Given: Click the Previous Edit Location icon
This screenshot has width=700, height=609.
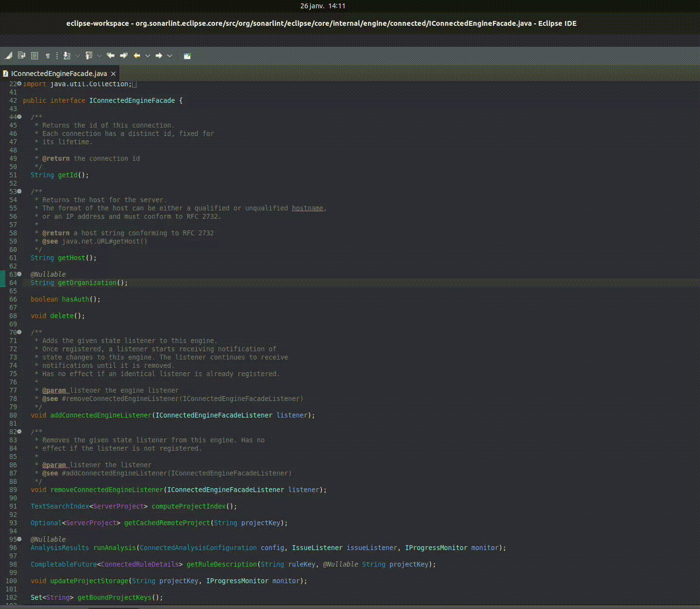Looking at the screenshot, I should pos(110,56).
